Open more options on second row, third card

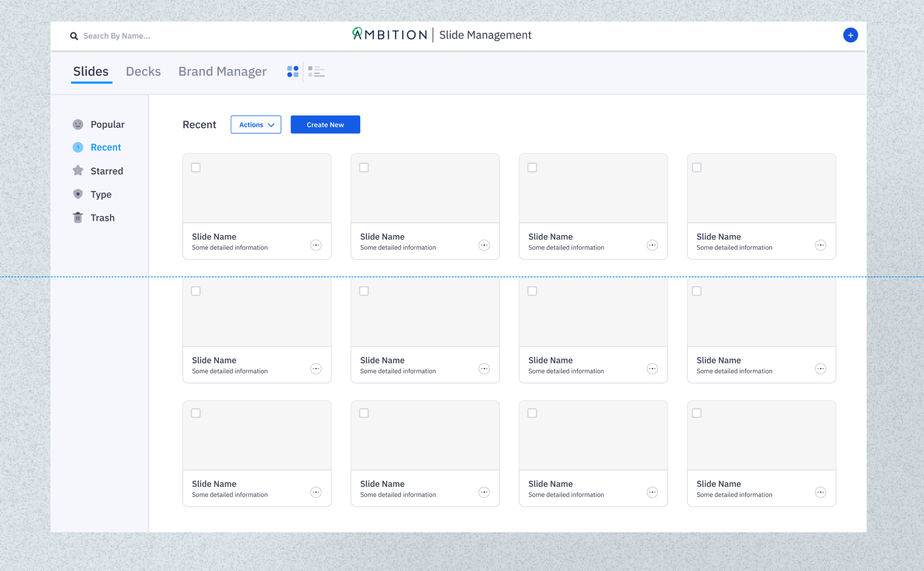pyautogui.click(x=652, y=369)
